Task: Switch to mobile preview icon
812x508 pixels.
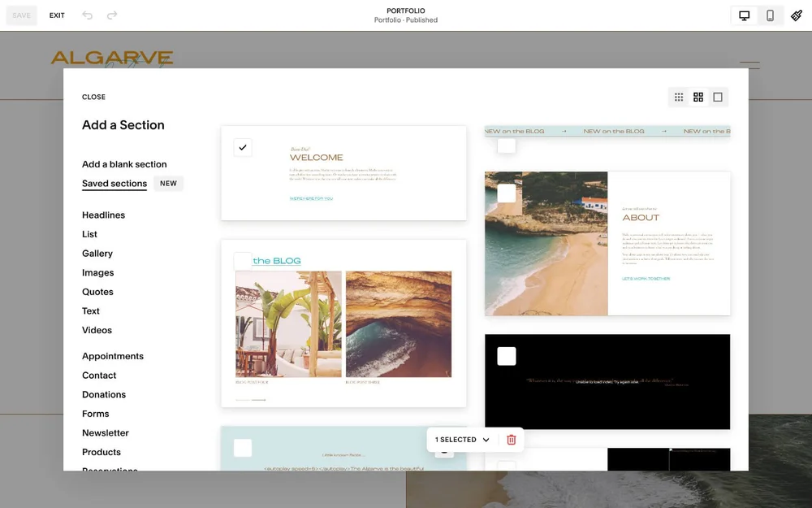Action: 770,15
